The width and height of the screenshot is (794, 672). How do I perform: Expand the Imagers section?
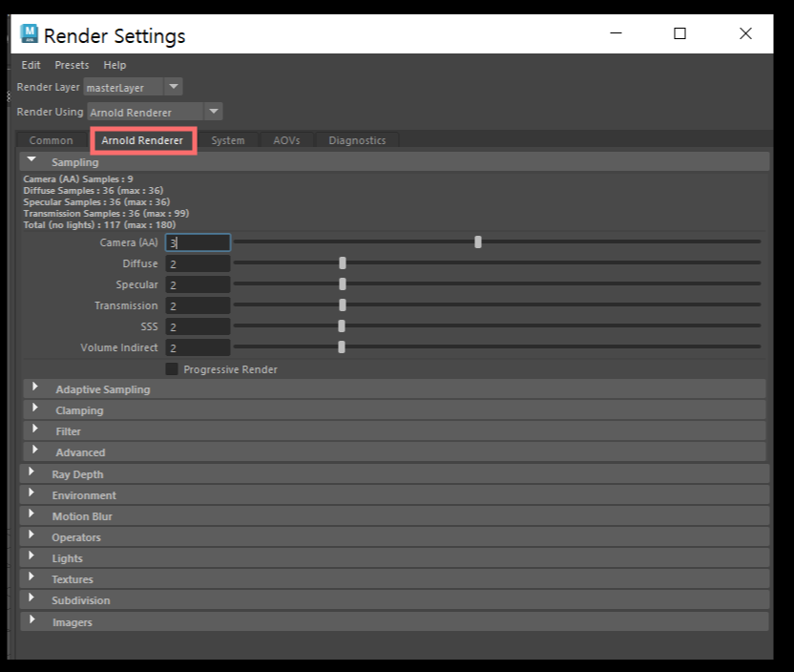(x=394, y=621)
